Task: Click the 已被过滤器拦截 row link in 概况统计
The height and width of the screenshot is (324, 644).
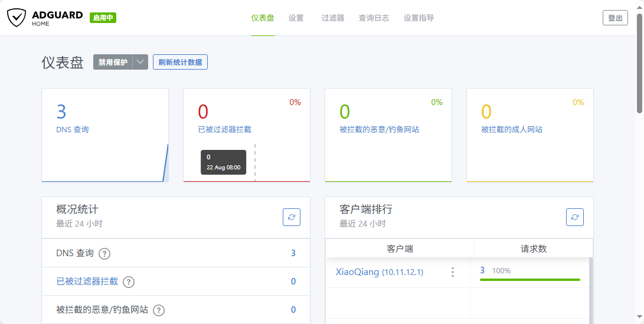Action: click(87, 282)
